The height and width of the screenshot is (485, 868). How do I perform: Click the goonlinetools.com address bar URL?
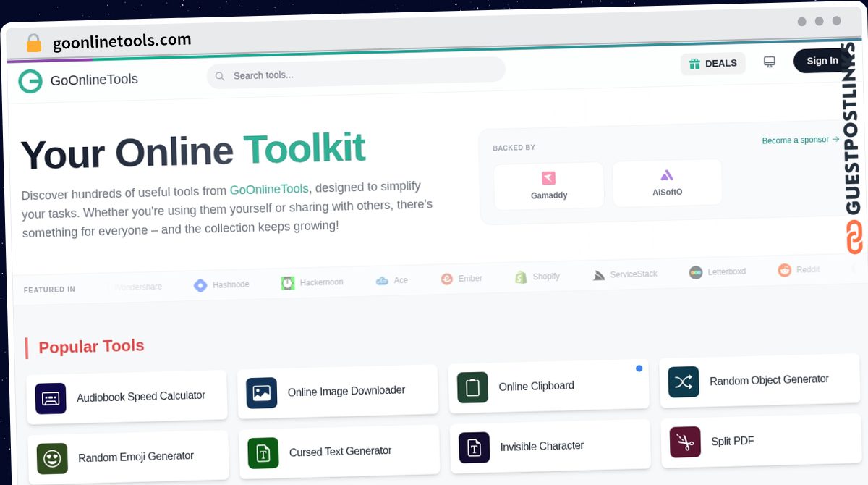(x=122, y=41)
